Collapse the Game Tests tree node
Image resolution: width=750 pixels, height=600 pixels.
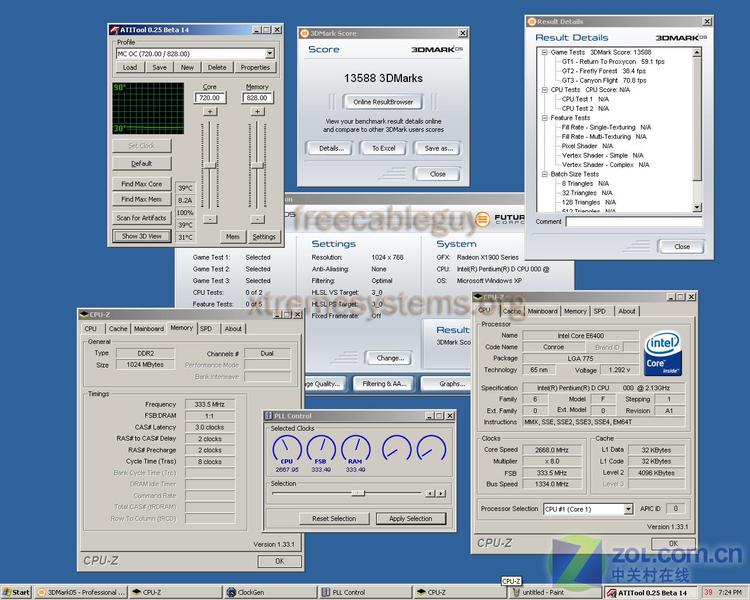coord(544,52)
